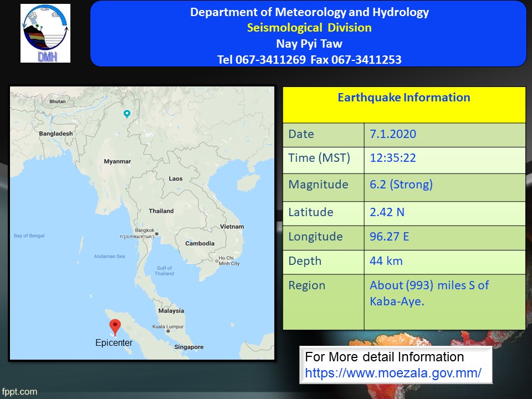The image size is (532, 399).
Task: Click the Epicenter text label on the map
Action: pyautogui.click(x=114, y=343)
